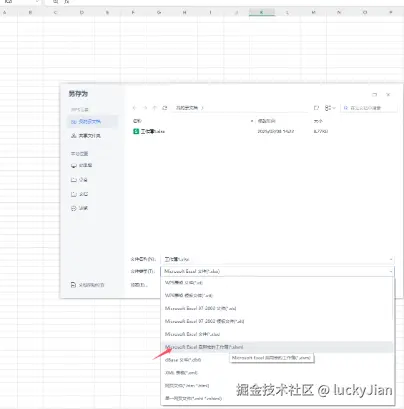Go up one folder level in dialog
This screenshot has height=409, width=404.
tap(155, 108)
